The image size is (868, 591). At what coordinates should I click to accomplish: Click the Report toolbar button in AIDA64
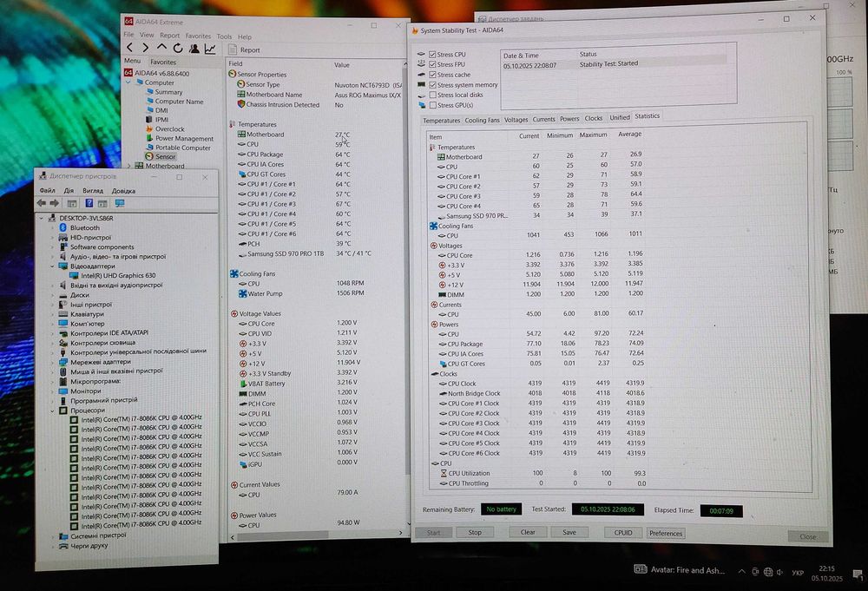(x=244, y=49)
